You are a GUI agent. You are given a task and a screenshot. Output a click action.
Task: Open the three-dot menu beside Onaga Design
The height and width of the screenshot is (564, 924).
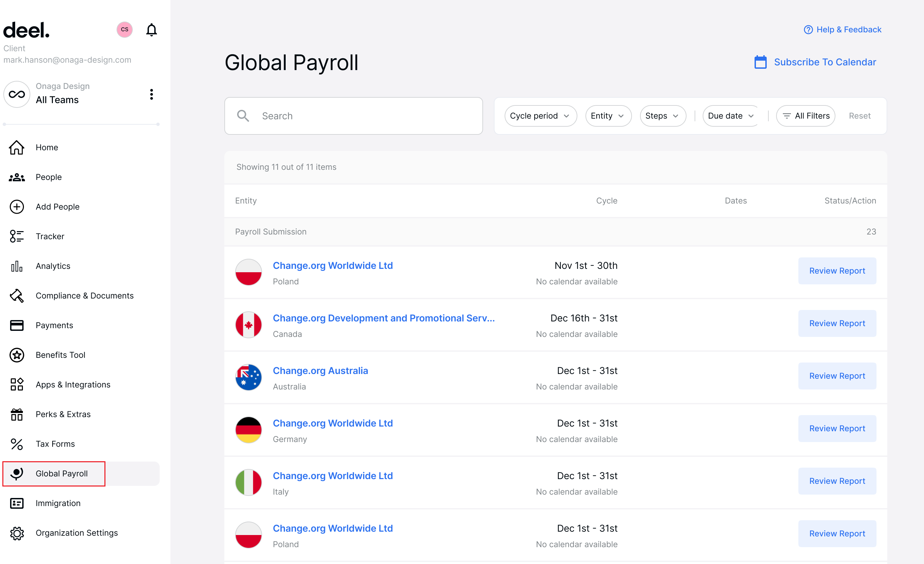click(152, 94)
